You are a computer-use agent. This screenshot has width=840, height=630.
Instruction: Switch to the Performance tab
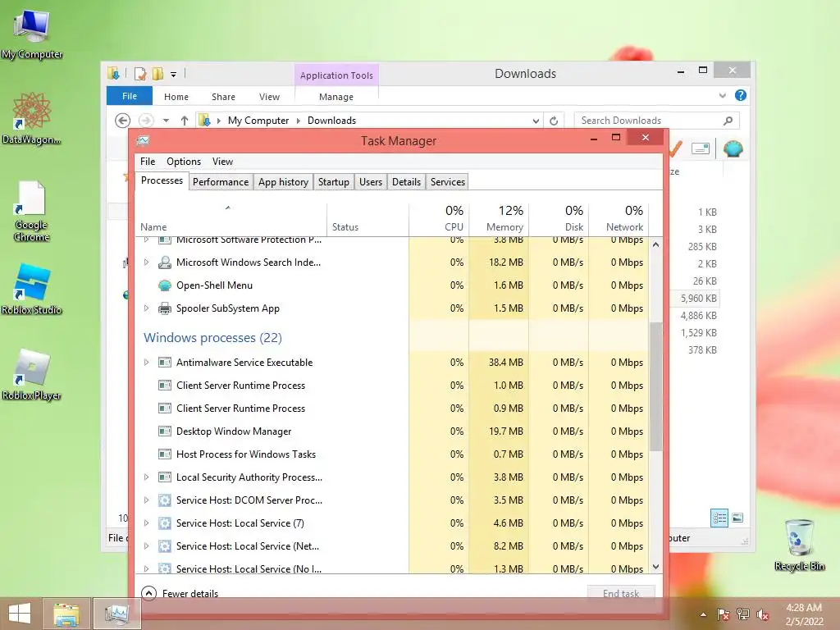point(220,181)
